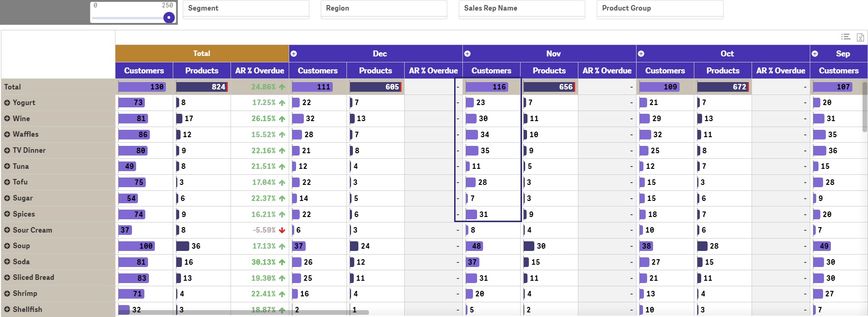Viewport: 868px width, 317px height.
Task: Expand the Sep month column group
Action: point(815,54)
